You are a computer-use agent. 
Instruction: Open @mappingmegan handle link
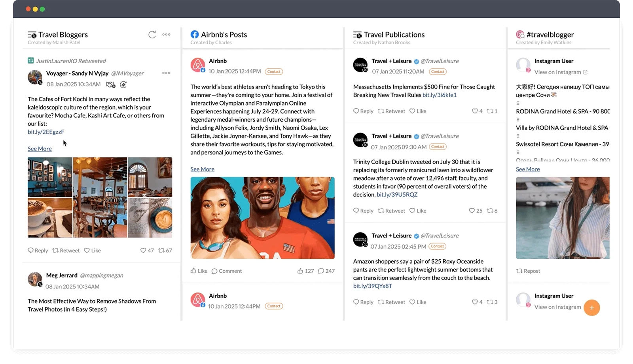click(x=102, y=275)
